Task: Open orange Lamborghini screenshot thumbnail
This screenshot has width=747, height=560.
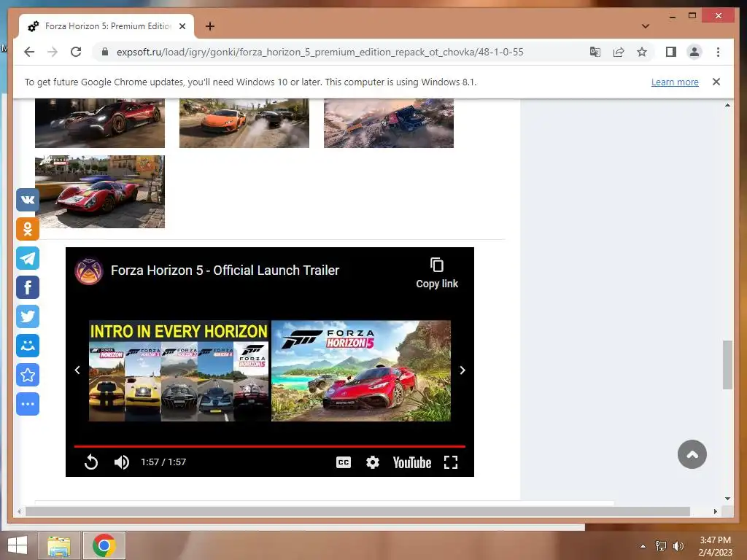Action: tap(244, 123)
